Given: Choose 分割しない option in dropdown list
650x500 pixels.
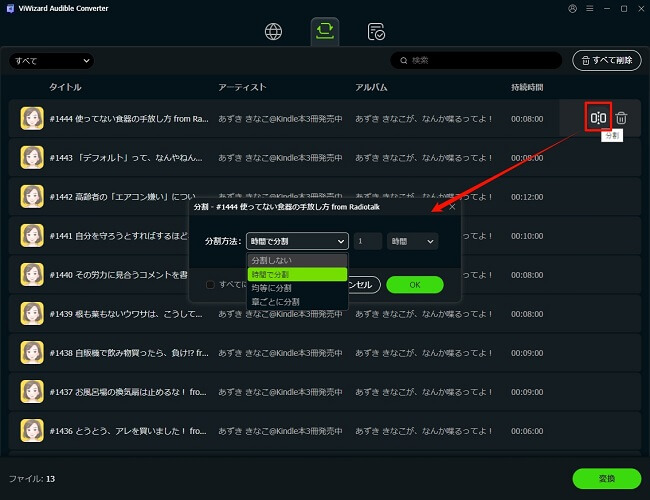Looking at the screenshot, I should [x=297, y=260].
